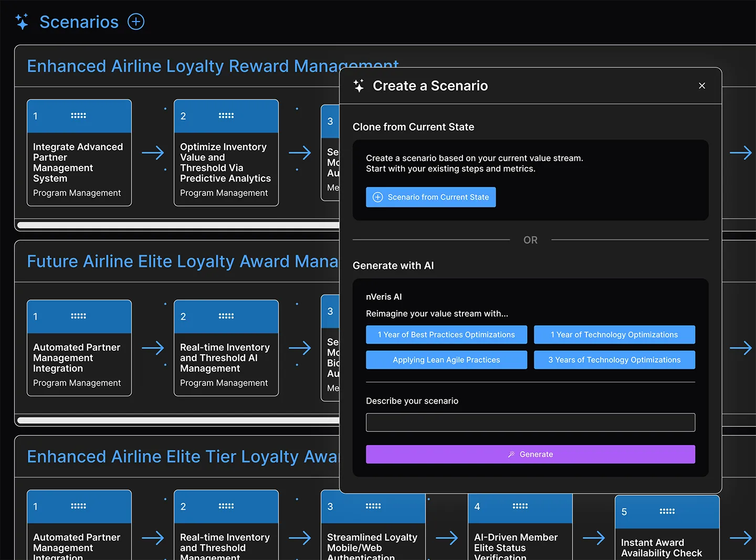Screen dimensions: 756x560
Task: Click the horizontal scrollbar under the first value stream
Action: 176,225
